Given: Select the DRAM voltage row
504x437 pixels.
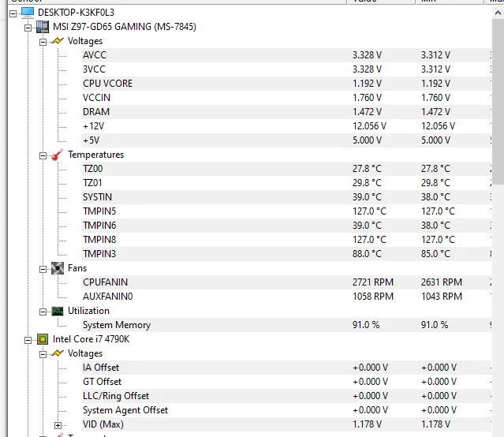Looking at the screenshot, I should point(286,111).
